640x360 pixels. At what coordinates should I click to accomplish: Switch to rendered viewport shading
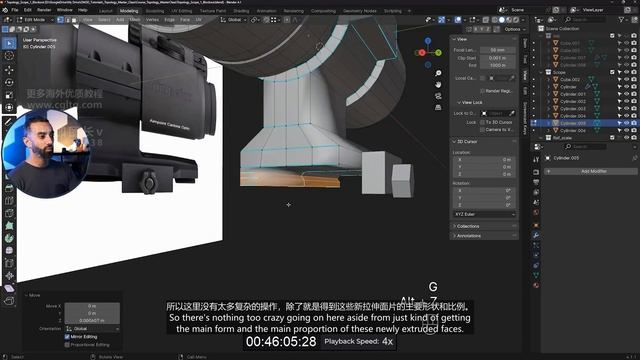pos(516,20)
